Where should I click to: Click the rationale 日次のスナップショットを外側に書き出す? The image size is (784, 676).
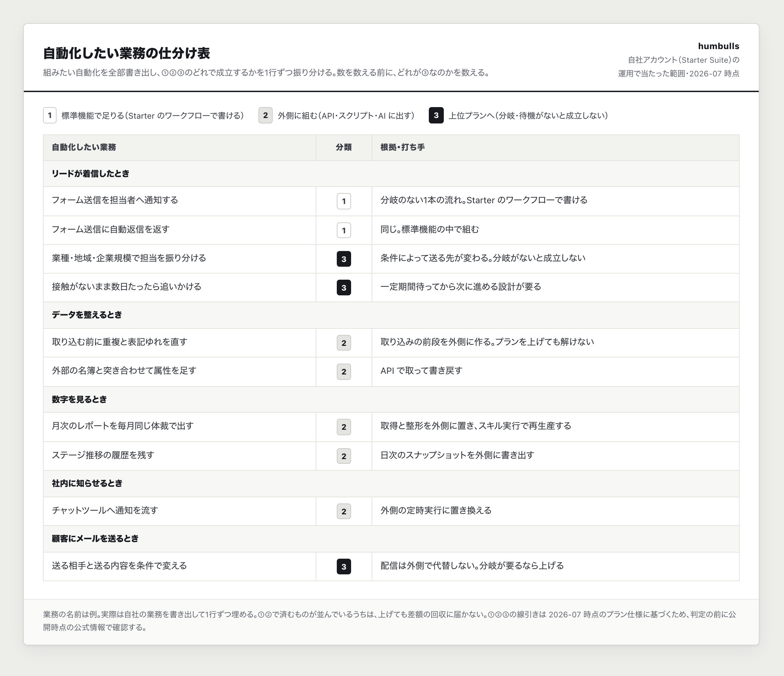click(457, 455)
